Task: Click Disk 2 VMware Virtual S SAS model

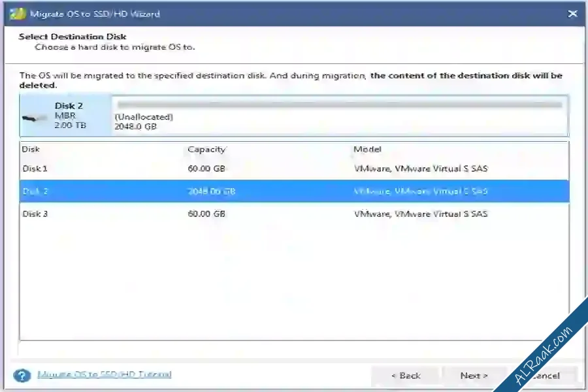Action: point(421,191)
